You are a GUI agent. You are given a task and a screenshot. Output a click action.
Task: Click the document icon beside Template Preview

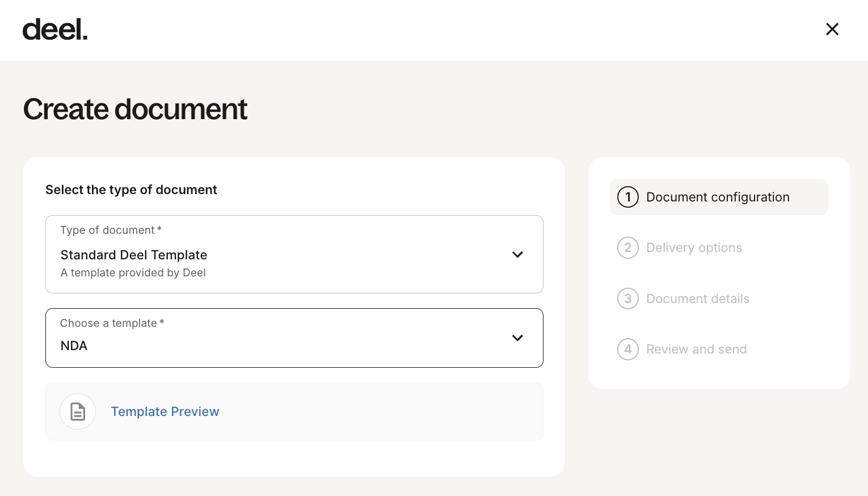coord(78,411)
